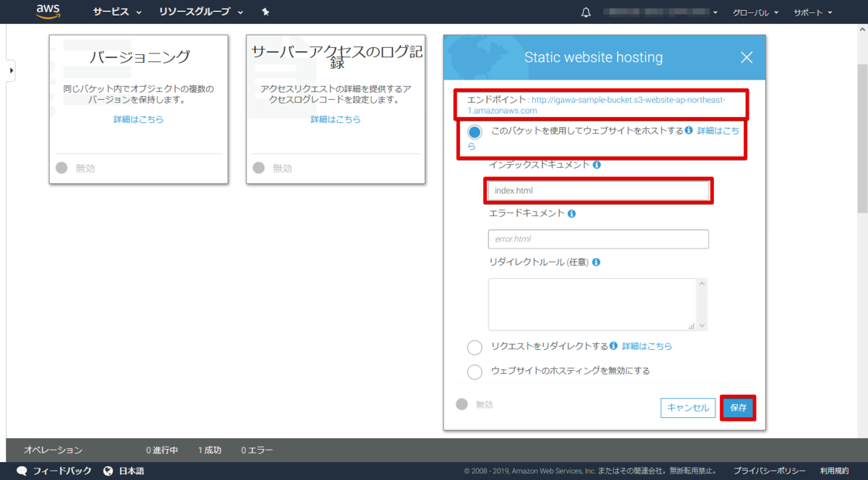Select the このバケットを使用してウェブサイトをホストする radio
868x480 pixels.
point(475,132)
